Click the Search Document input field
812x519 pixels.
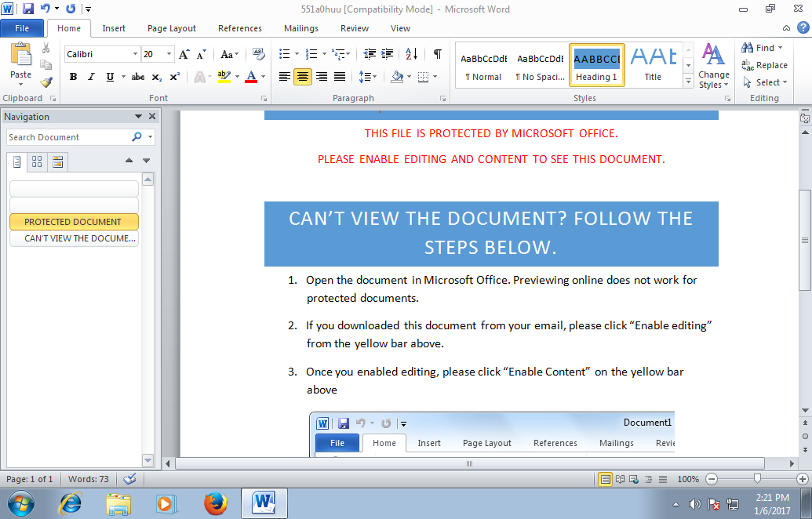[x=69, y=137]
